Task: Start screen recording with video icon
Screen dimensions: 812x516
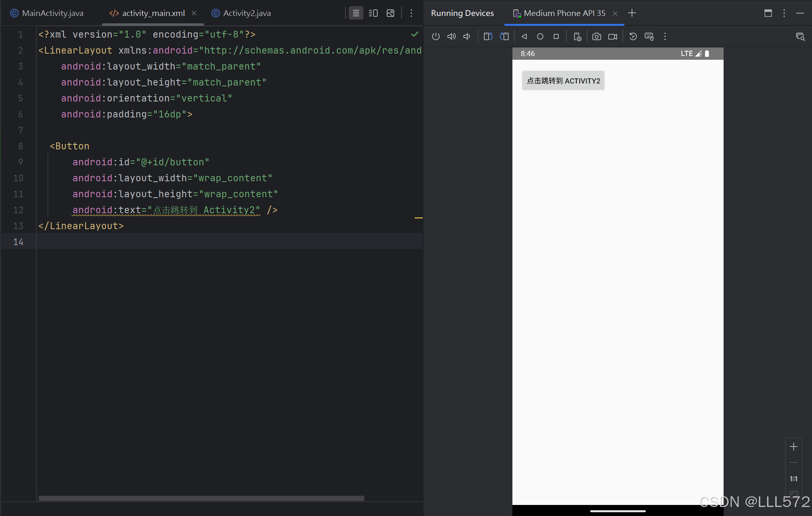Action: (x=613, y=37)
